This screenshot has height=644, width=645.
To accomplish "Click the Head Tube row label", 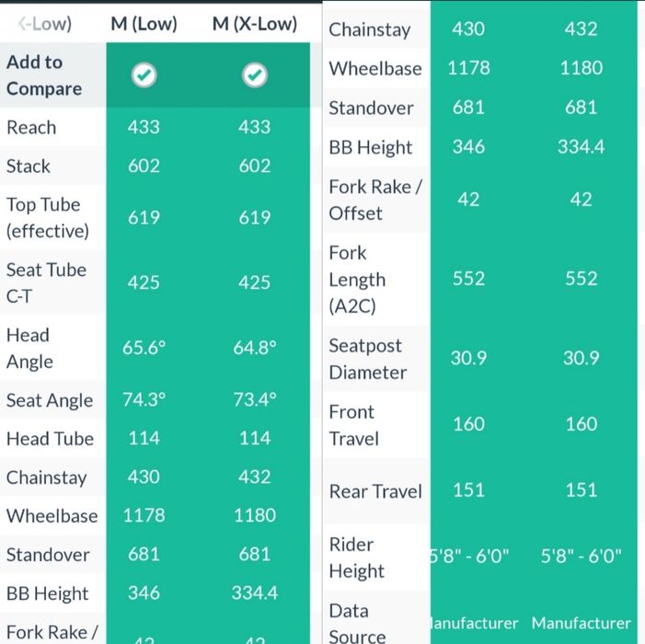I will pyautogui.click(x=50, y=439).
